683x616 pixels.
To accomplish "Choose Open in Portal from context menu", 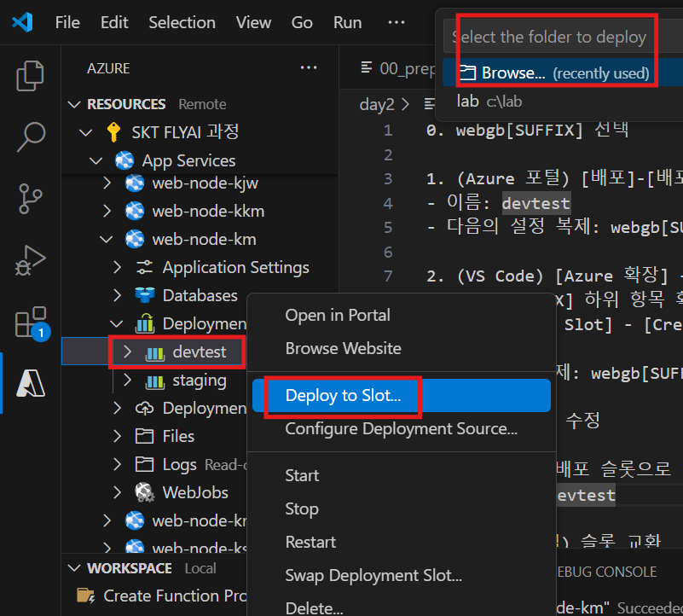I will coord(401,315).
